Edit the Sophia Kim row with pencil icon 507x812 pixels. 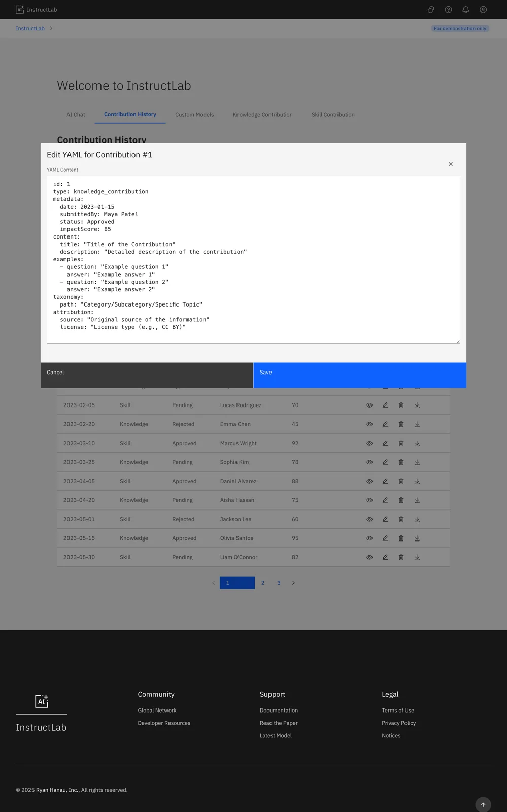coord(385,462)
